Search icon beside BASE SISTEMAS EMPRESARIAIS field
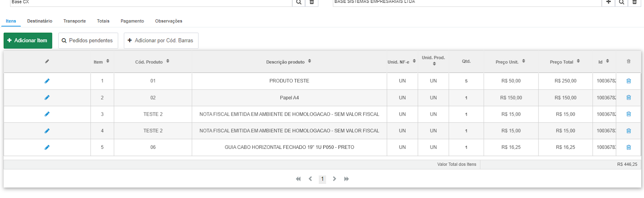The width and height of the screenshot is (644, 198). (x=621, y=2)
